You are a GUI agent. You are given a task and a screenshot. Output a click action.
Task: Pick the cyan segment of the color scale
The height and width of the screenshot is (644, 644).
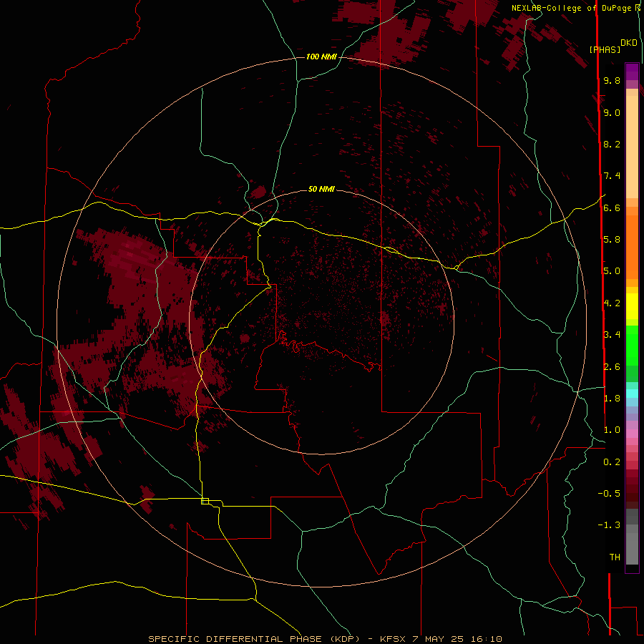point(632,394)
